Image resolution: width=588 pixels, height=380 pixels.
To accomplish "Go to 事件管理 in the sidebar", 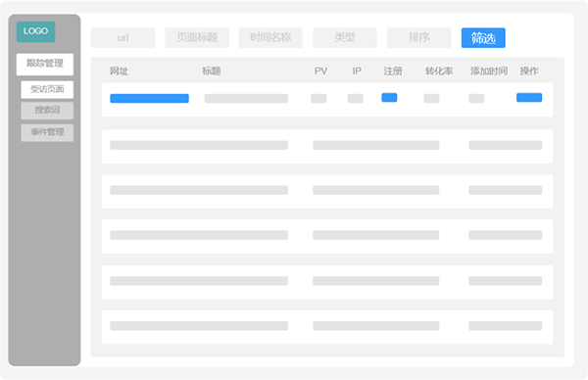I will [47, 132].
